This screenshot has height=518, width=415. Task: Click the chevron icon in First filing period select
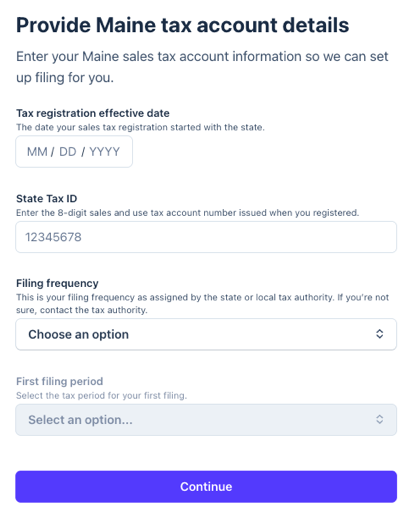pyautogui.click(x=379, y=419)
